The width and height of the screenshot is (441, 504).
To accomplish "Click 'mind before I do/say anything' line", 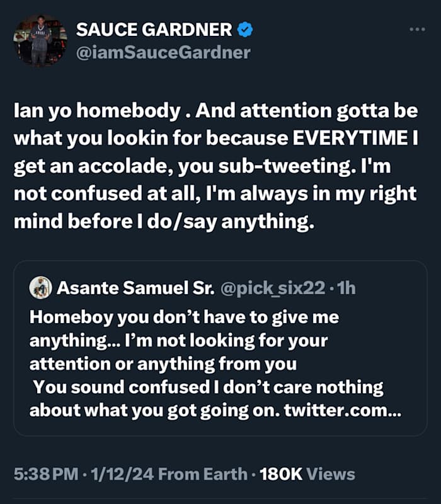I will (164, 222).
